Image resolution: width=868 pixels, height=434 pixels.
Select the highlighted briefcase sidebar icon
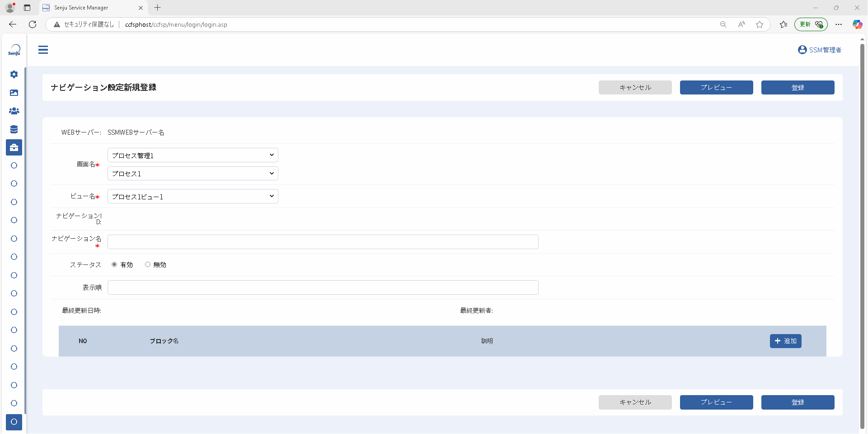(x=14, y=147)
